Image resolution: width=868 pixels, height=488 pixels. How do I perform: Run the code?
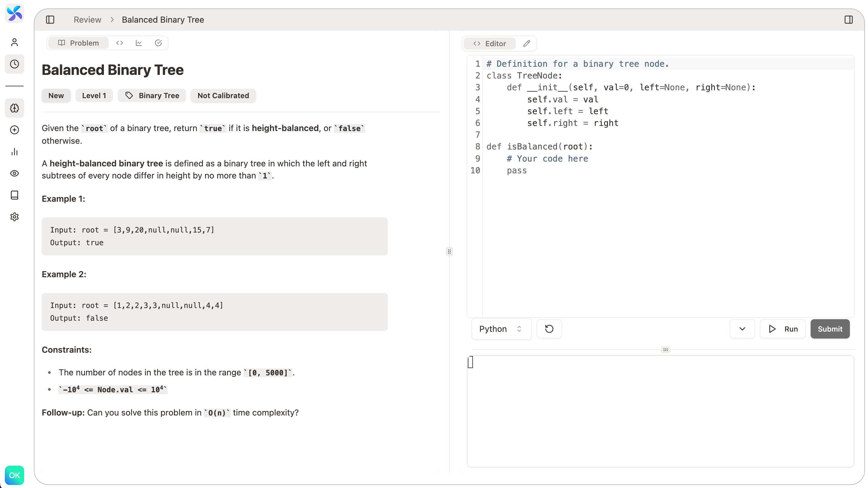783,329
